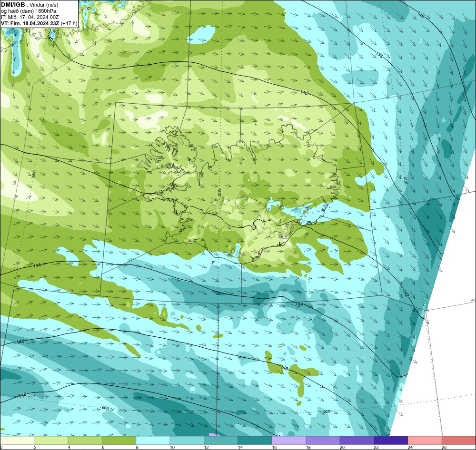Click the 'DMI/IGB : Vindur (m/s)' title line
This screenshot has height=450, width=476.
(x=30, y=5)
